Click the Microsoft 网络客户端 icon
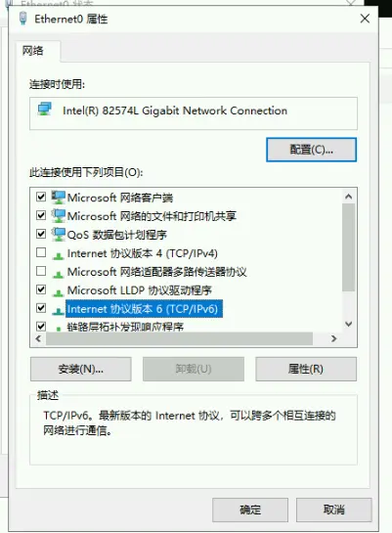Image resolution: width=392 pixels, height=533 pixels. click(x=58, y=198)
